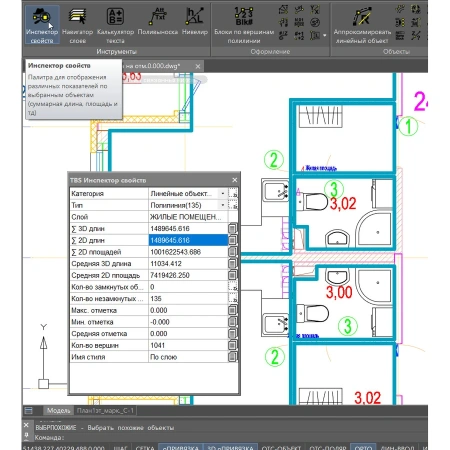Toggle ШАГ snap mode in status bar
This screenshot has width=450, height=450.
point(121,447)
